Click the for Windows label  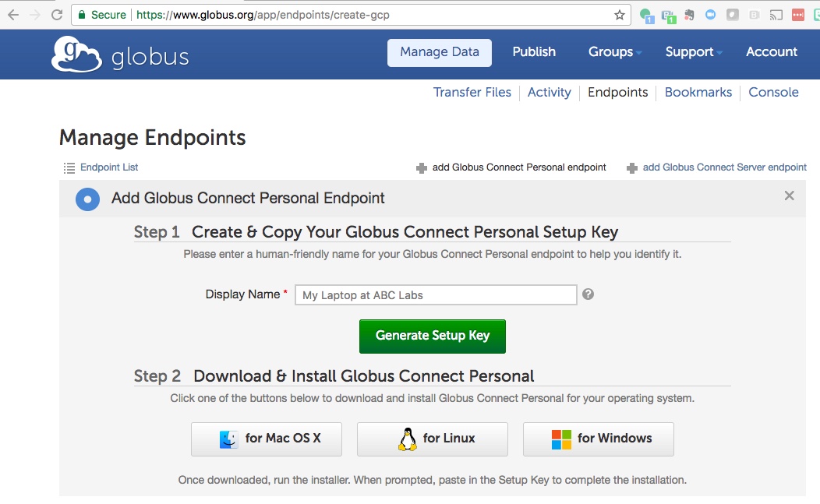click(614, 438)
